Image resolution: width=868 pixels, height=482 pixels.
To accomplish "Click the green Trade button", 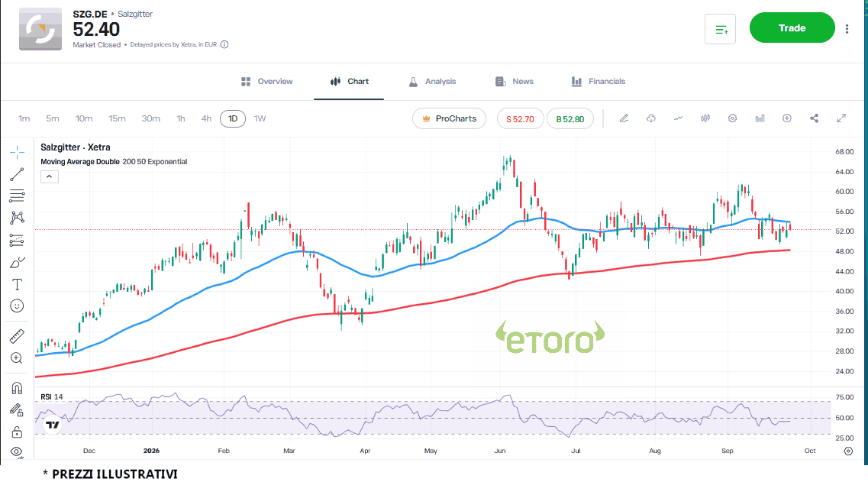I will coord(792,27).
